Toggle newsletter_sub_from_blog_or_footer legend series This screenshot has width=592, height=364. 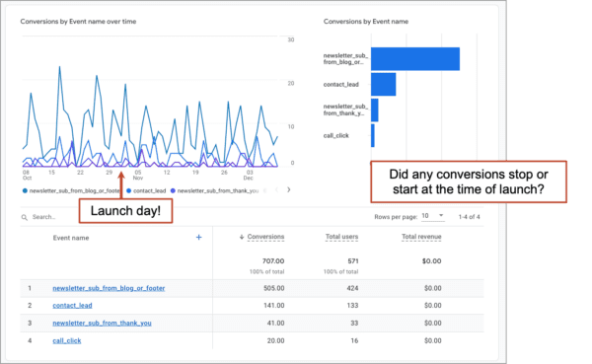[72, 190]
